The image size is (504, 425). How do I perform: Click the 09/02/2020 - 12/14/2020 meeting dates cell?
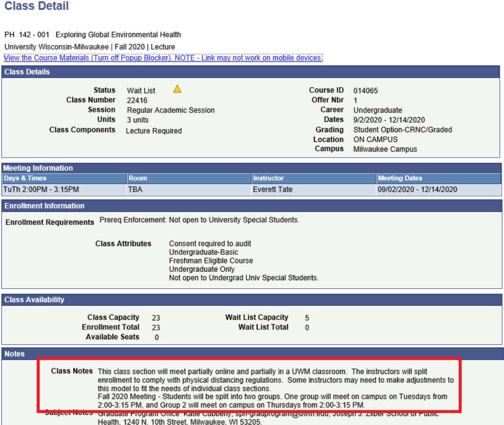[417, 189]
